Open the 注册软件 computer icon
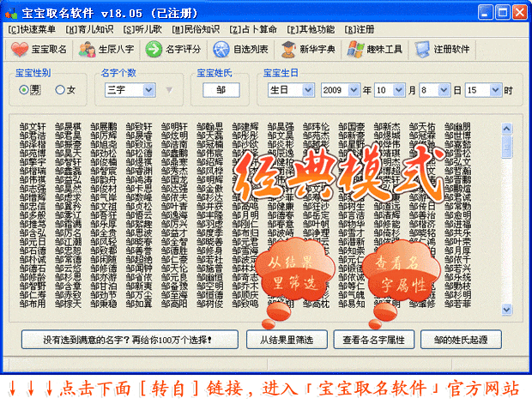The image size is (532, 404). [443, 50]
